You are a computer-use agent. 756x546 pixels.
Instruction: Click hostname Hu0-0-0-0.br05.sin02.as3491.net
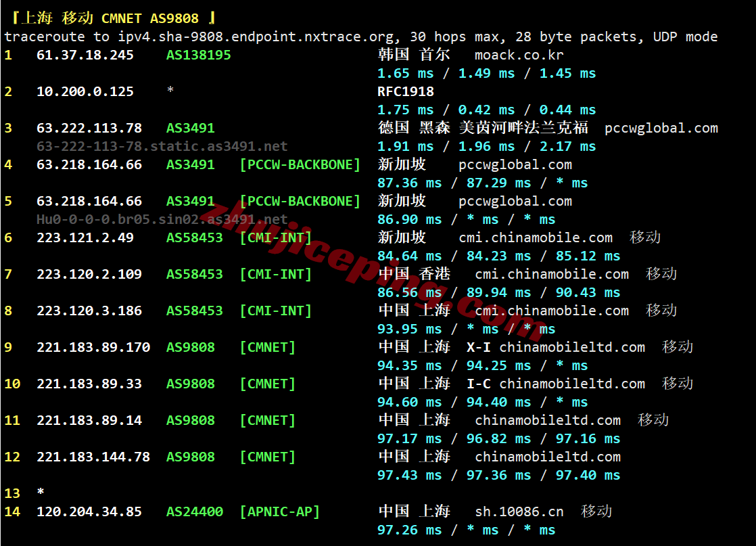[x=162, y=219]
